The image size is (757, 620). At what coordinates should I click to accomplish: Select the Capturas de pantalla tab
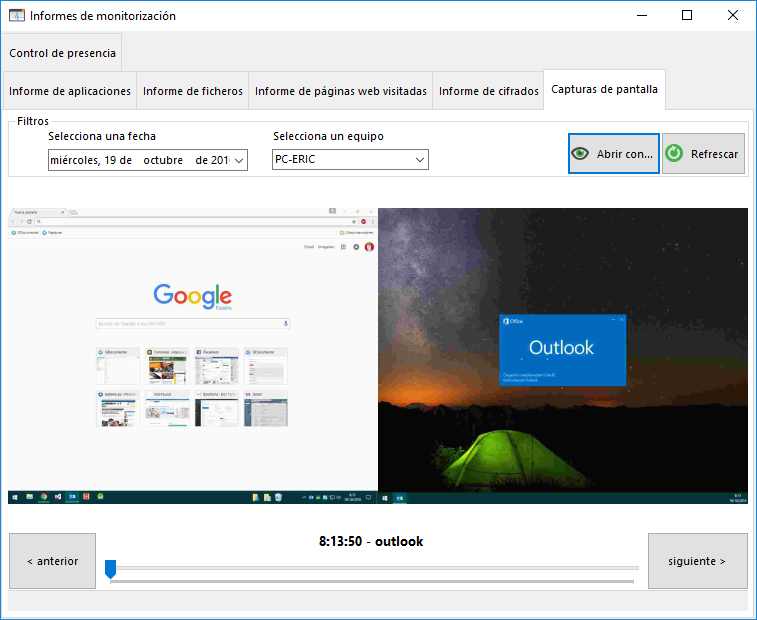pyautogui.click(x=604, y=89)
